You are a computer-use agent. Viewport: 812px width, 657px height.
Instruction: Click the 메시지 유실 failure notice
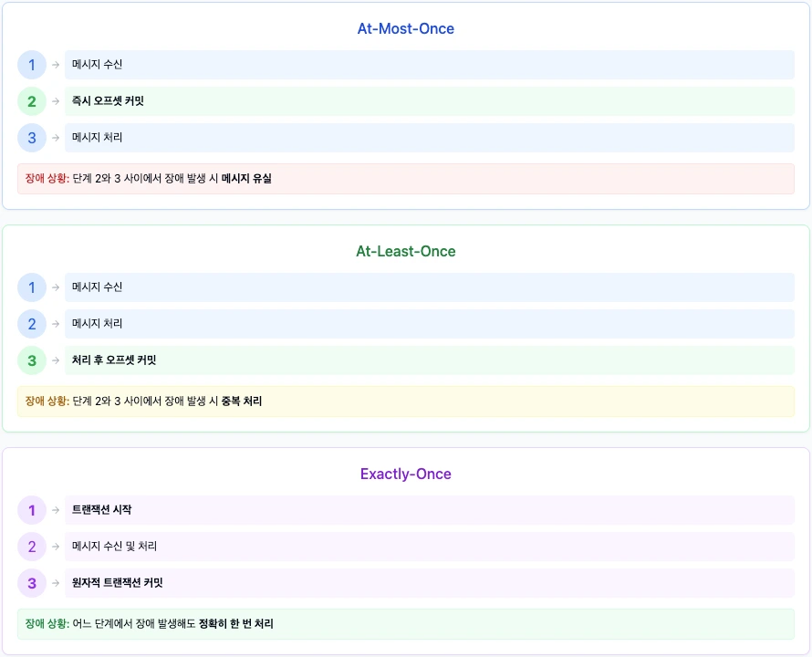[405, 179]
